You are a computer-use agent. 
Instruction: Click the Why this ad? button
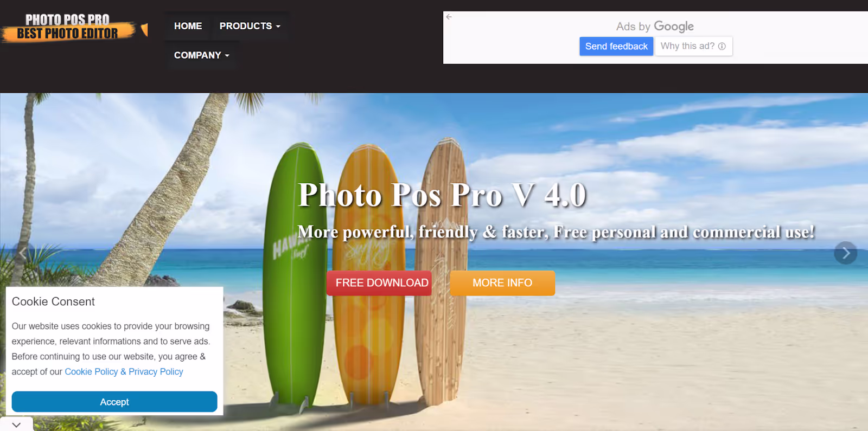(693, 47)
